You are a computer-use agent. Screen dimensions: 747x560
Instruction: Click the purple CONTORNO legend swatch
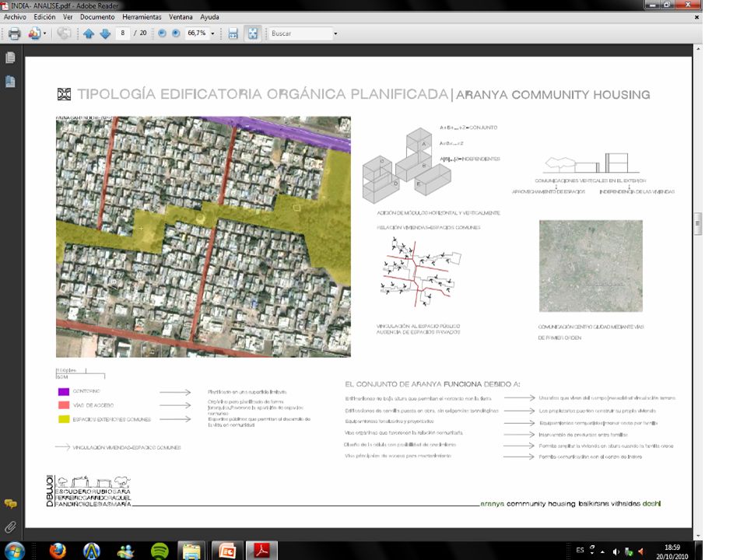pos(63,391)
